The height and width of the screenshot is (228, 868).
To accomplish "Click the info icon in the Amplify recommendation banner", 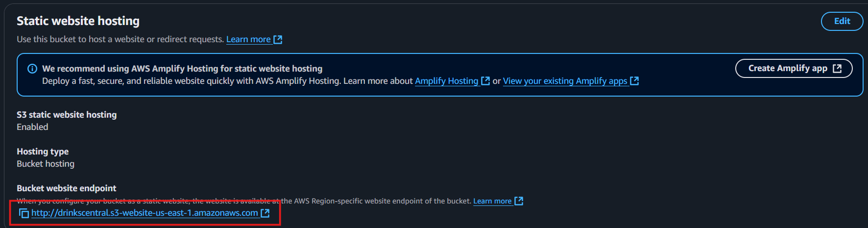I will click(32, 69).
